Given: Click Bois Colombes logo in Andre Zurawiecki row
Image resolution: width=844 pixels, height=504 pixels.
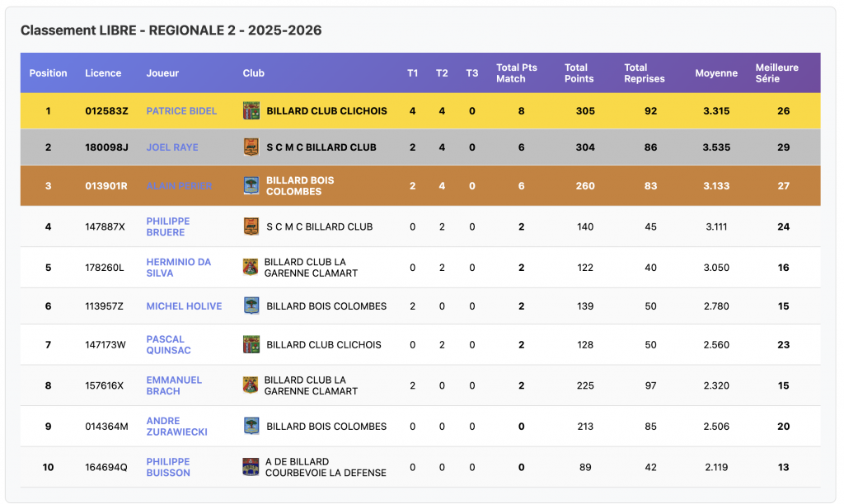Looking at the screenshot, I should [x=251, y=426].
